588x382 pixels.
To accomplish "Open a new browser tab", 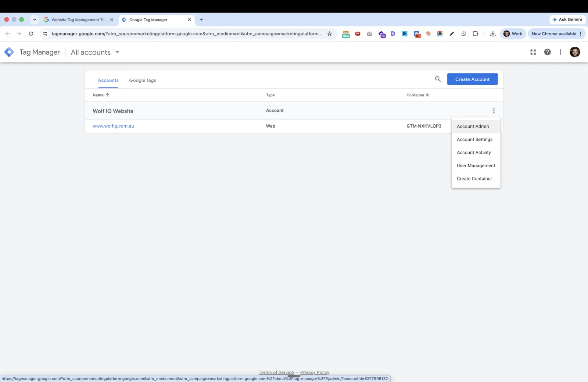I will pos(201,20).
